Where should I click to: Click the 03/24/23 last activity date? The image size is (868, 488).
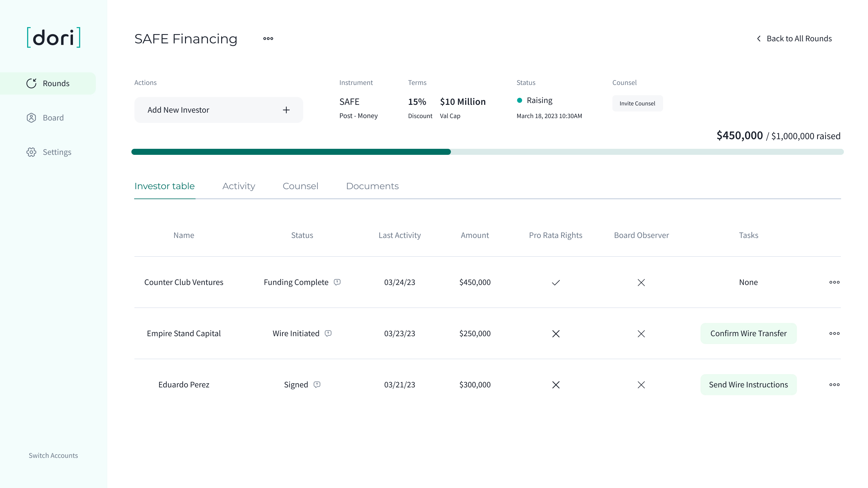point(400,282)
